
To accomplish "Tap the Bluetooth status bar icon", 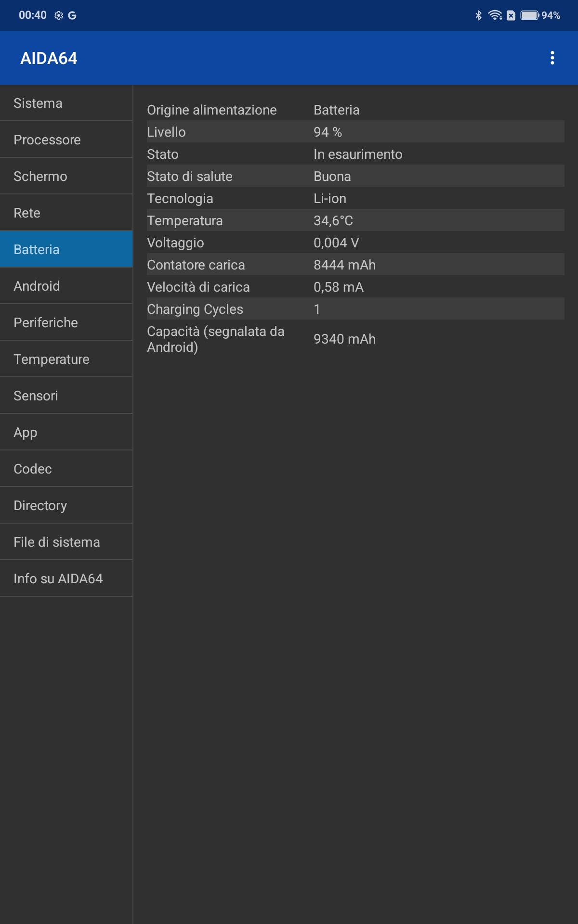I will coord(478,15).
